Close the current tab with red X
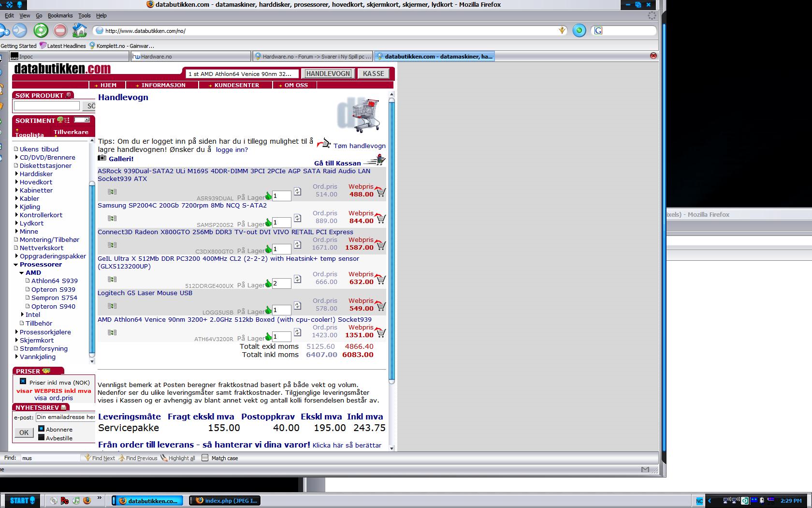Image resolution: width=812 pixels, height=508 pixels. coord(653,56)
